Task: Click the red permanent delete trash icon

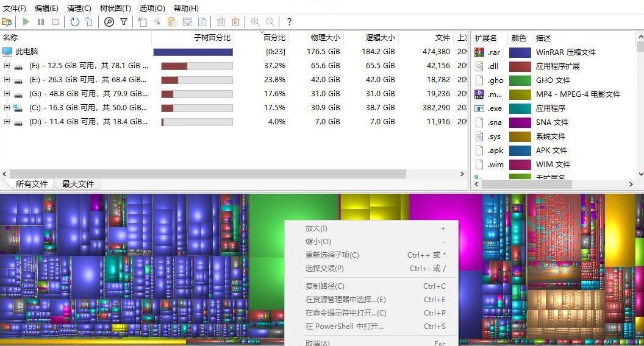Action: click(235, 22)
